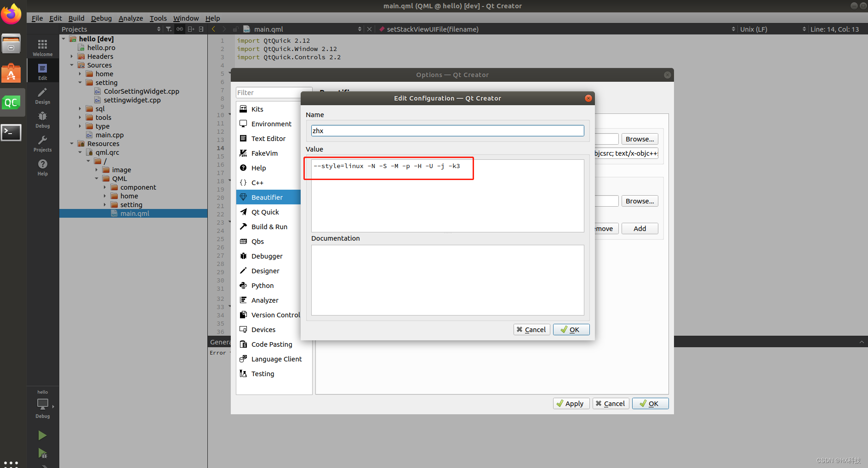This screenshot has height=468, width=868.
Task: Cancel the Edit Configuration dialog
Action: [x=531, y=330]
